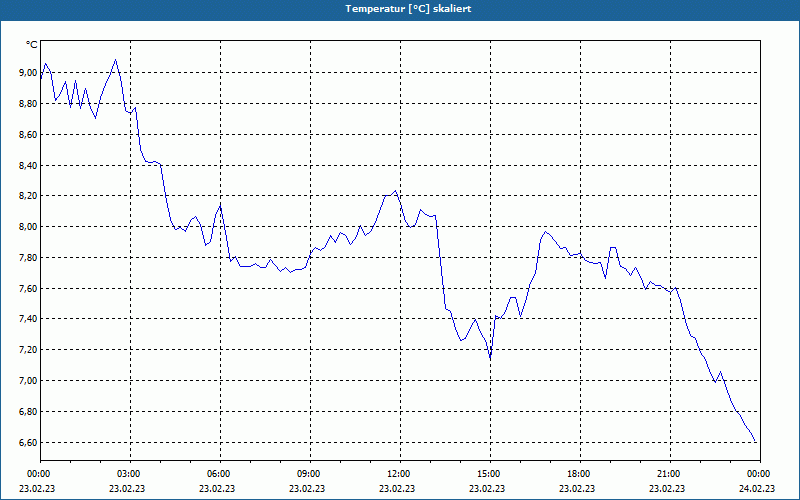Select the 7,80 y-axis label
Image resolution: width=800 pixels, height=500 pixels.
point(28,258)
